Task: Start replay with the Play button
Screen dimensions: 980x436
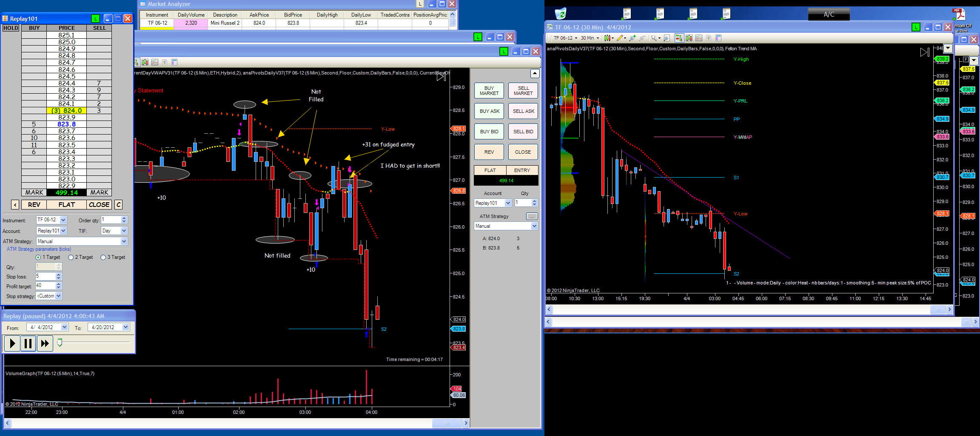Action: click(12, 343)
